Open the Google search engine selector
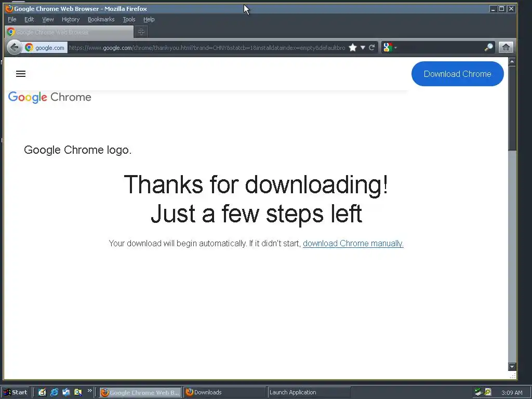 click(390, 47)
